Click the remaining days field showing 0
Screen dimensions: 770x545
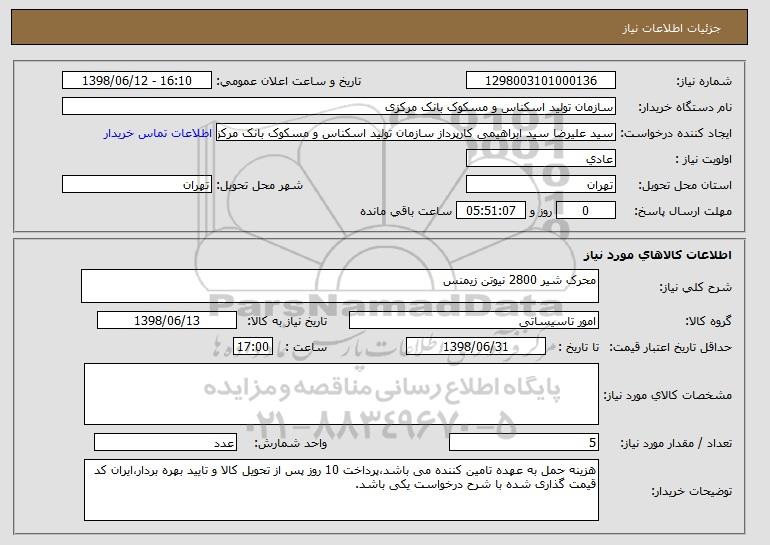pyautogui.click(x=586, y=211)
